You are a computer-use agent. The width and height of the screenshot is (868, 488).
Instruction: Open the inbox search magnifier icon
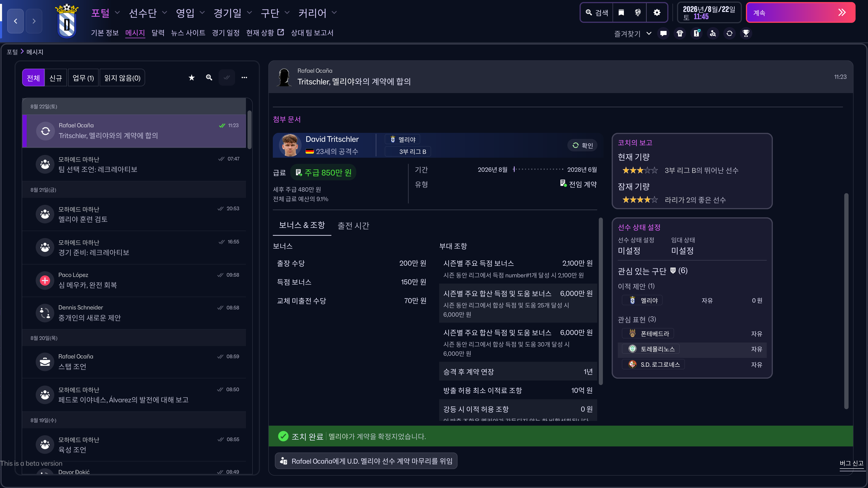[209, 78]
